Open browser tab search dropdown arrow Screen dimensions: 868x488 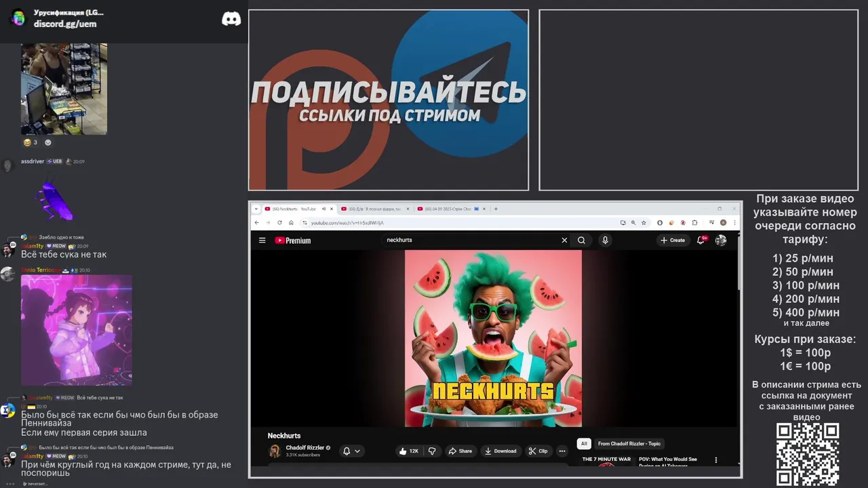point(256,209)
